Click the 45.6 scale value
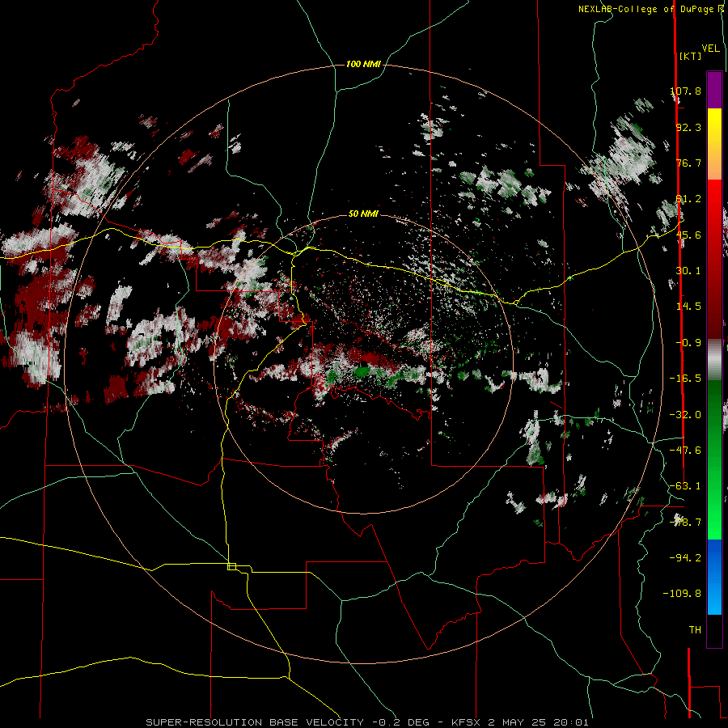Image resolution: width=728 pixels, height=728 pixels. (688, 235)
